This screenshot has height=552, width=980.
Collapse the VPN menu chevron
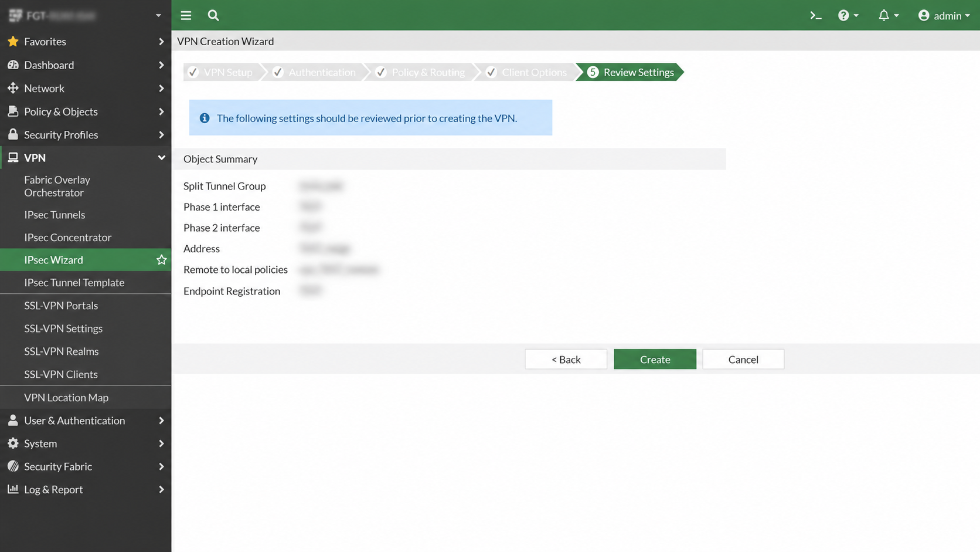[161, 157]
